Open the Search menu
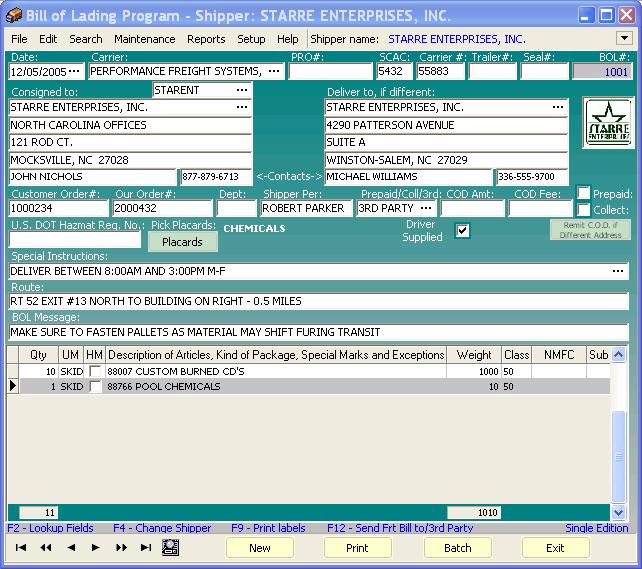This screenshot has height=569, width=642. pyautogui.click(x=86, y=39)
